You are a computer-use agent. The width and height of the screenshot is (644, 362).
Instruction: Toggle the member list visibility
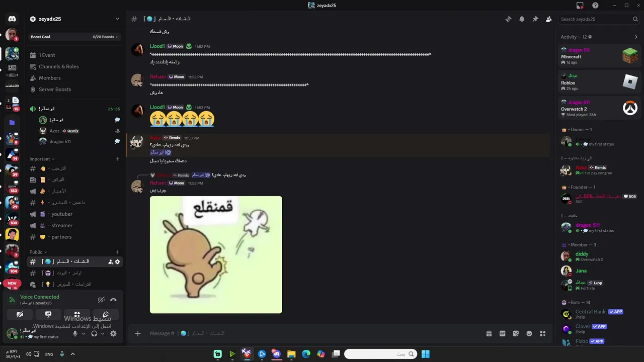point(549,19)
